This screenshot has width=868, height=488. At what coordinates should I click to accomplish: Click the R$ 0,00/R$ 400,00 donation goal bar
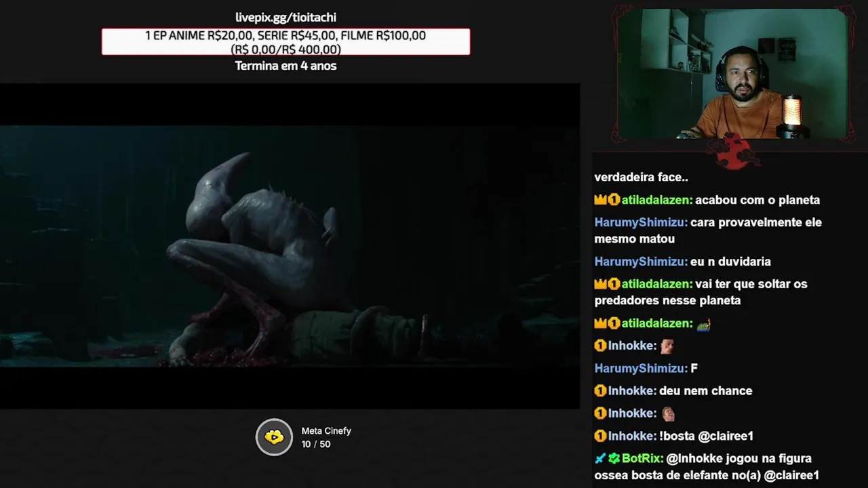tap(285, 42)
